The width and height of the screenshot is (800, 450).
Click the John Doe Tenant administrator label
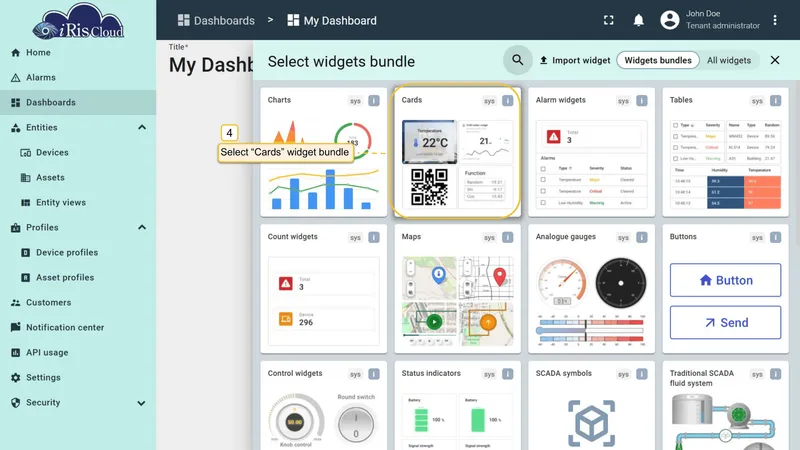[722, 20]
